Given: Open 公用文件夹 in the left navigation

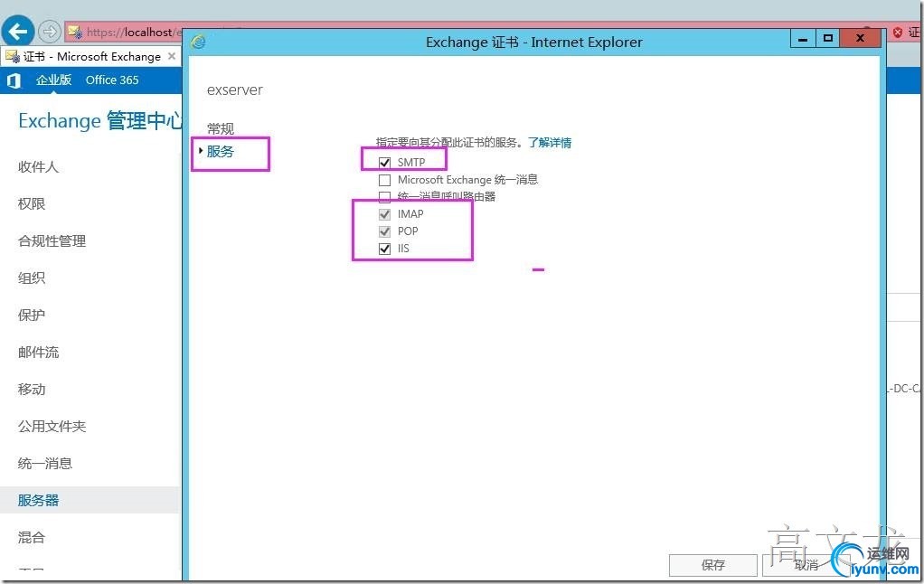Looking at the screenshot, I should (52, 426).
